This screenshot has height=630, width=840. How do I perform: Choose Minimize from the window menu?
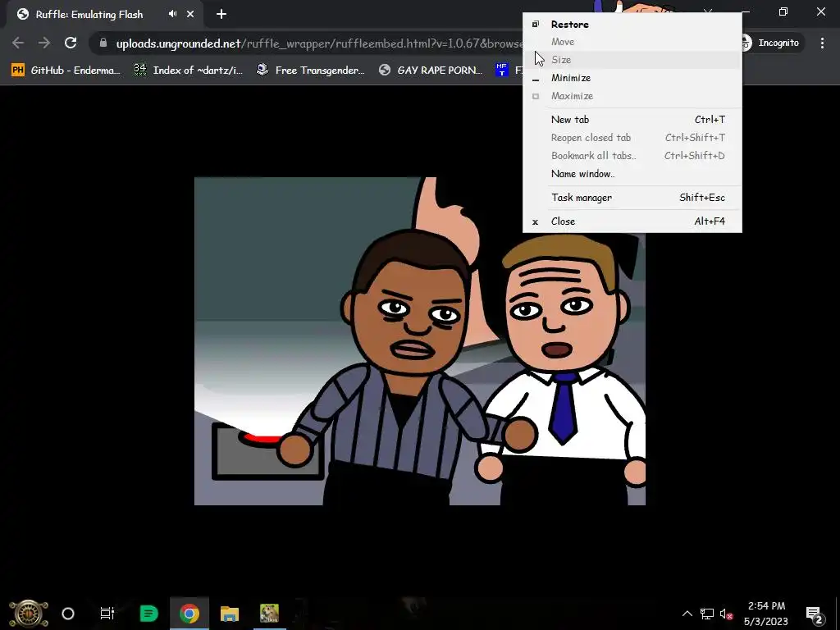(x=632, y=78)
